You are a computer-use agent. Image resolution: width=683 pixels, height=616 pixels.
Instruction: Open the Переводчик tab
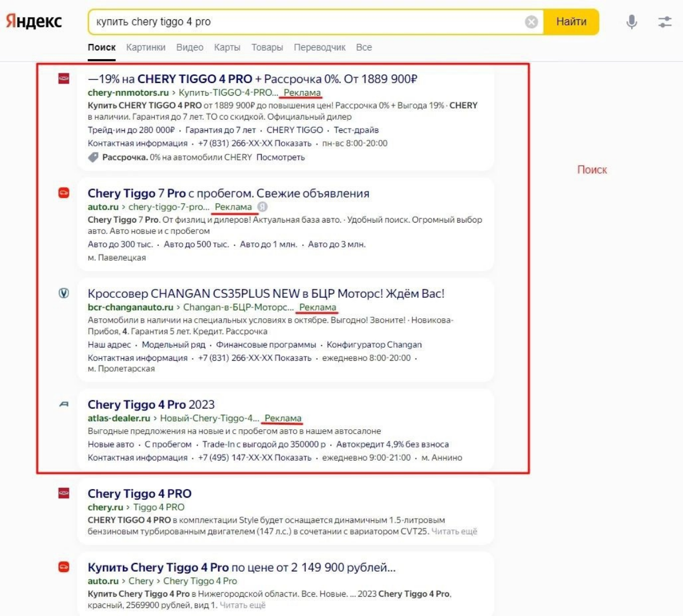point(319,47)
